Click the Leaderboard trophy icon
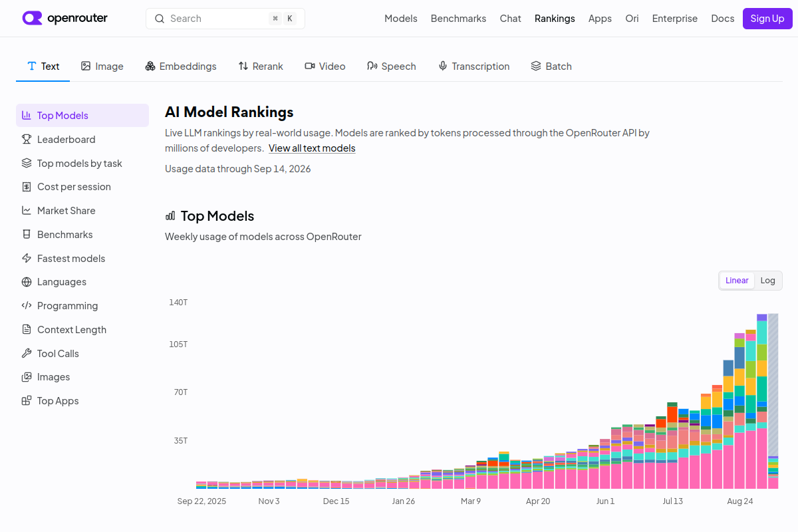This screenshot has height=532, width=798. pos(27,139)
